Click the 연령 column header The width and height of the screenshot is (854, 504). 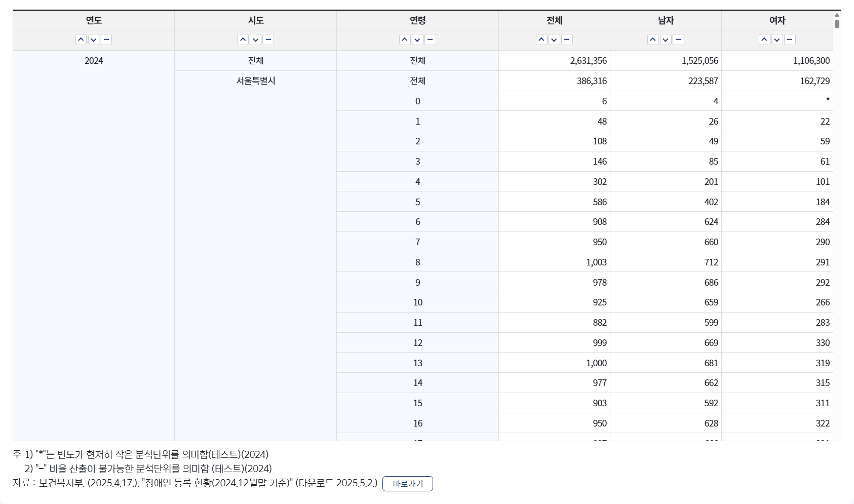417,20
